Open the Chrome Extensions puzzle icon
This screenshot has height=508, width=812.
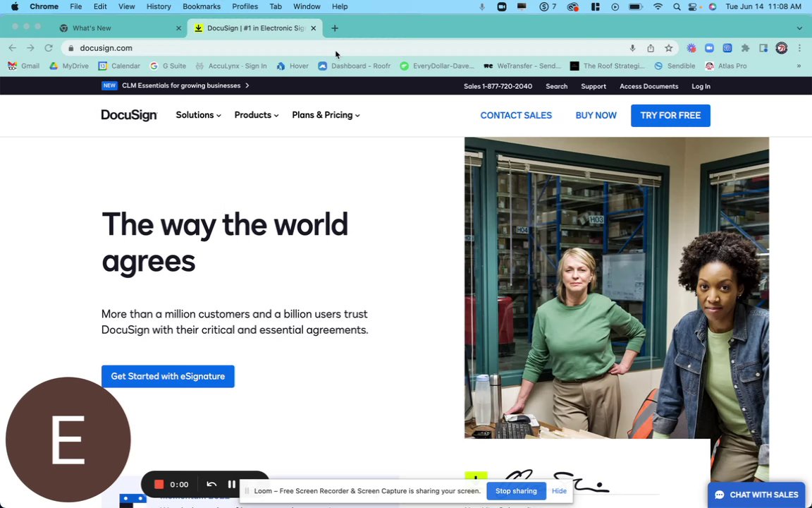tap(745, 48)
